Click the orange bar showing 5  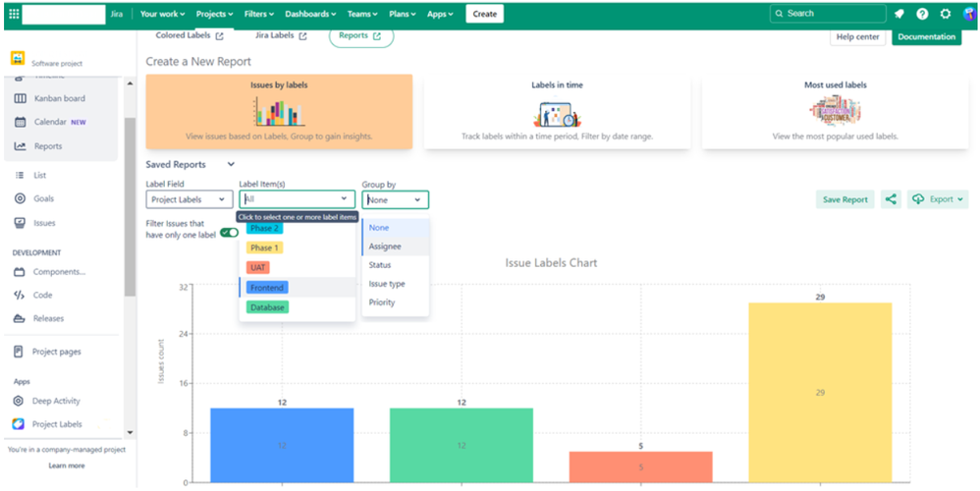[x=640, y=466]
